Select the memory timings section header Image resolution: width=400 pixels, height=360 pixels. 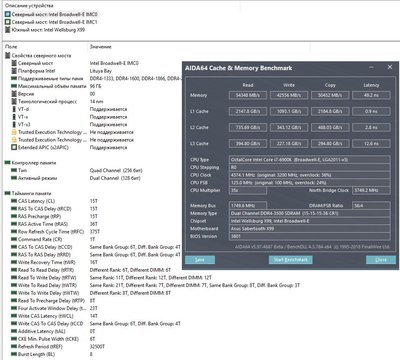(28, 193)
